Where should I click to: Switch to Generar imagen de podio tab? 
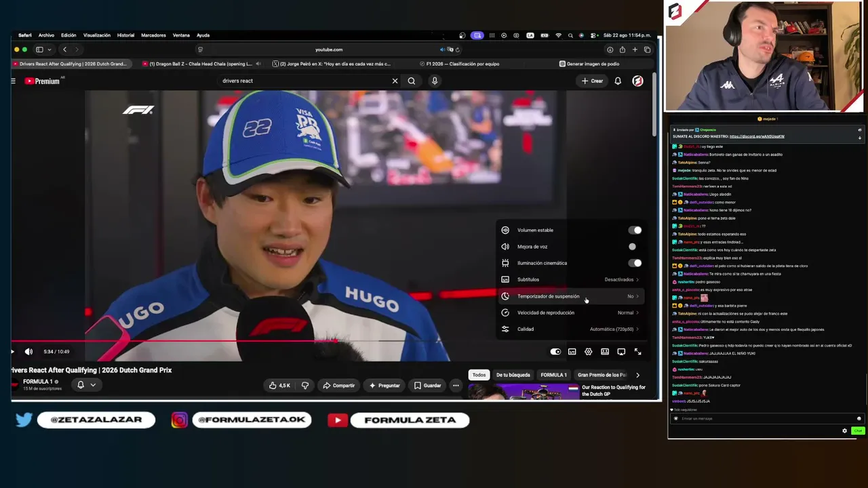(x=589, y=64)
